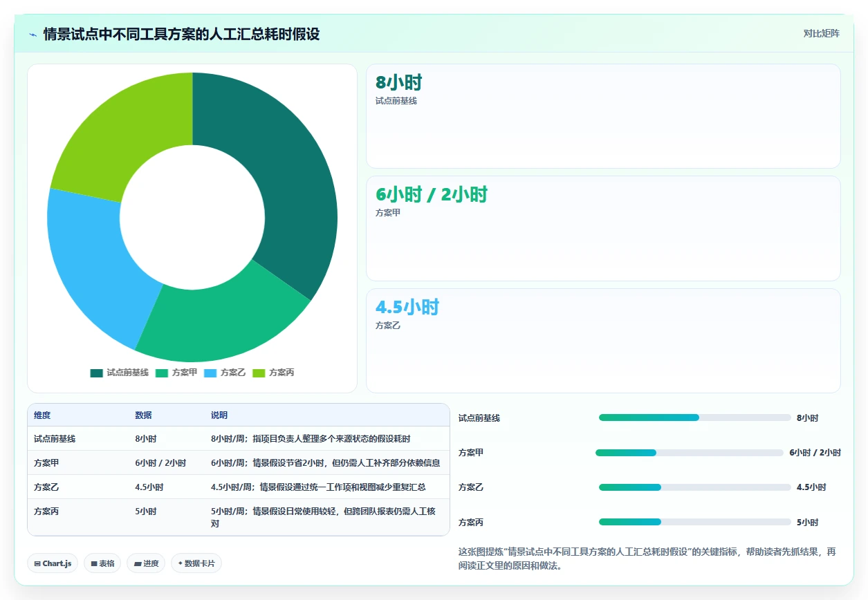The image size is (868, 600).
Task: Open the 8小时 试点前基线 card
Action: click(603, 116)
